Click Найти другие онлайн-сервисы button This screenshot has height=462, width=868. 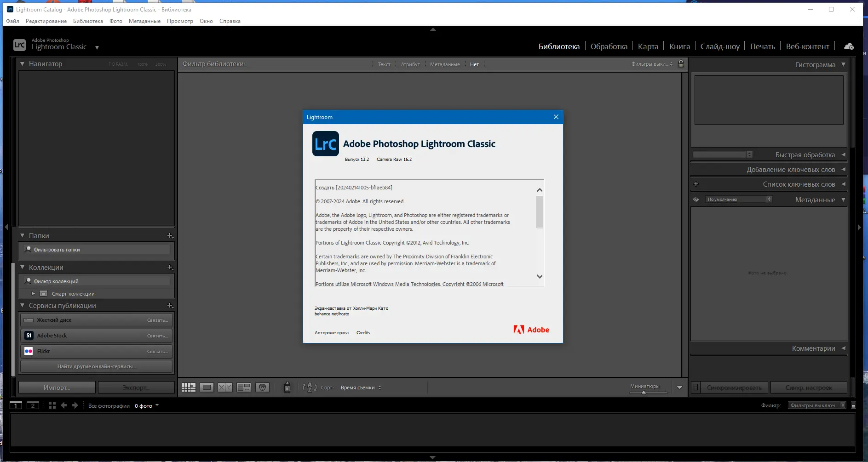(96, 366)
